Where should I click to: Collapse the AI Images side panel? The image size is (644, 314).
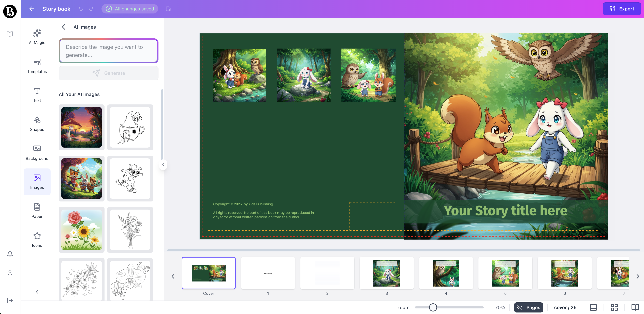tap(163, 165)
